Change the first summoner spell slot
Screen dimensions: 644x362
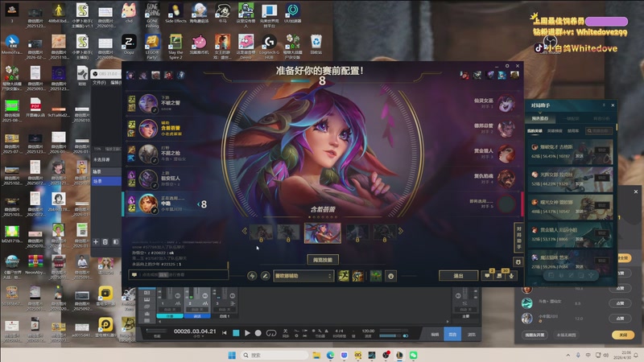tap(344, 276)
